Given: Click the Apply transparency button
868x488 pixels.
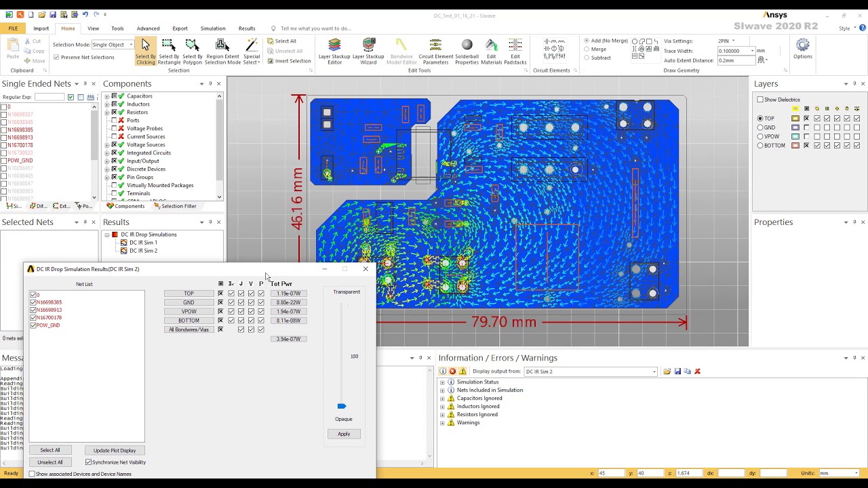Looking at the screenshot, I should [x=344, y=434].
